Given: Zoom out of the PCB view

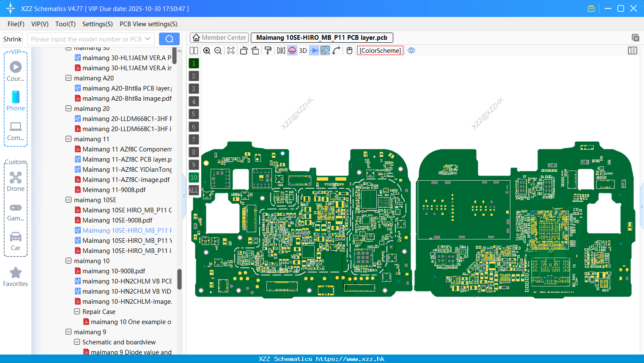Looking at the screenshot, I should [x=218, y=50].
